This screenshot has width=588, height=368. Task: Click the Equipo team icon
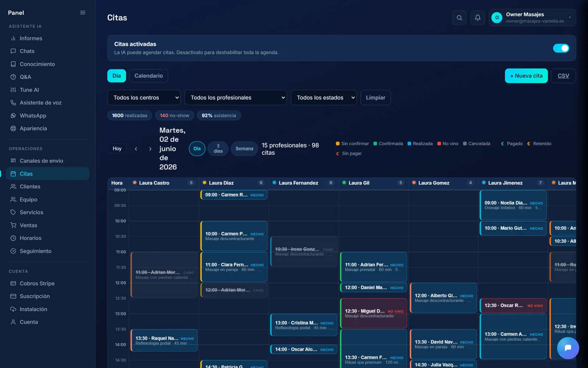(13, 199)
